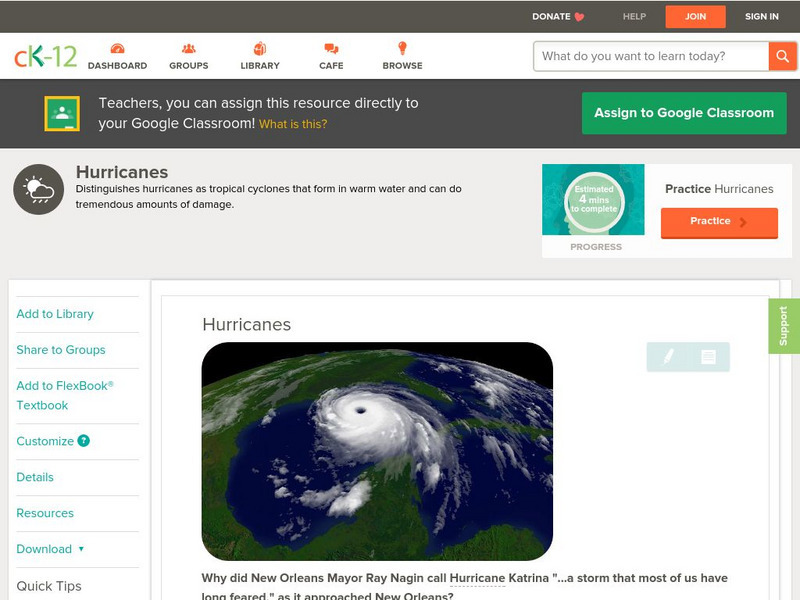Open the notes tool beside the highlighter

[706, 356]
